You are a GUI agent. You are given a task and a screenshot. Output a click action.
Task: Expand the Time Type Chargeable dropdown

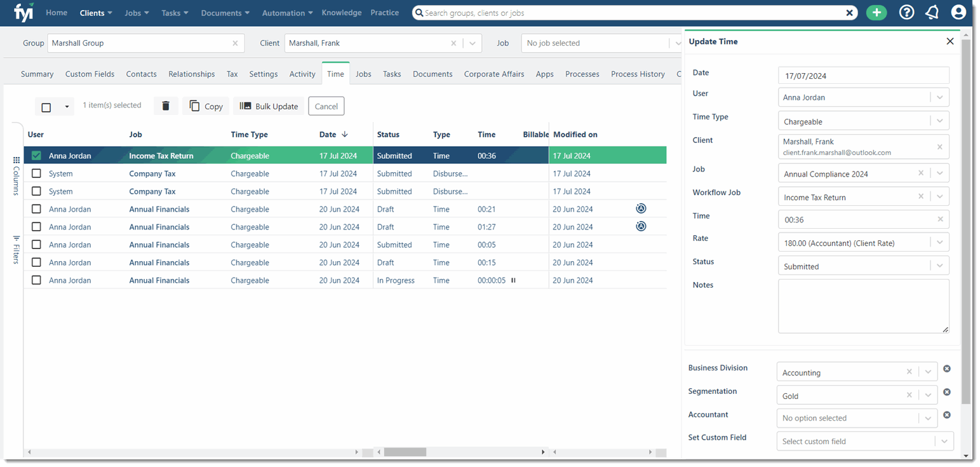(x=939, y=121)
